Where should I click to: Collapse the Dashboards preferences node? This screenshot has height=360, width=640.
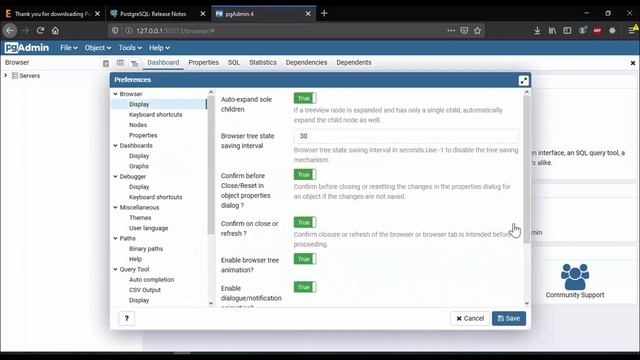(x=116, y=145)
